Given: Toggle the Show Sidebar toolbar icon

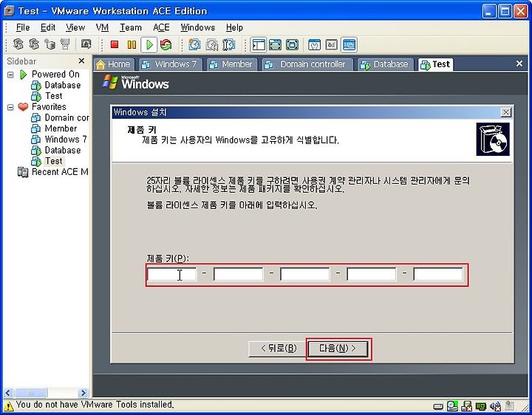Looking at the screenshot, I should click(259, 44).
